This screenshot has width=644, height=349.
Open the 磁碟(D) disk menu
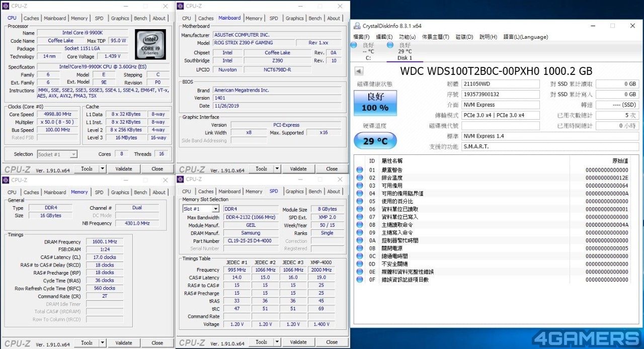[x=464, y=37]
